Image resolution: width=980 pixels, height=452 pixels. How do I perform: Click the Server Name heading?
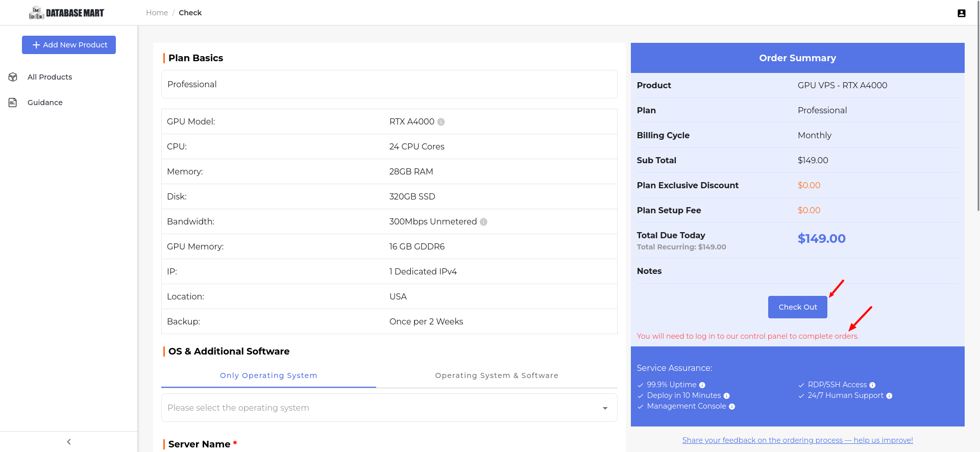click(200, 444)
